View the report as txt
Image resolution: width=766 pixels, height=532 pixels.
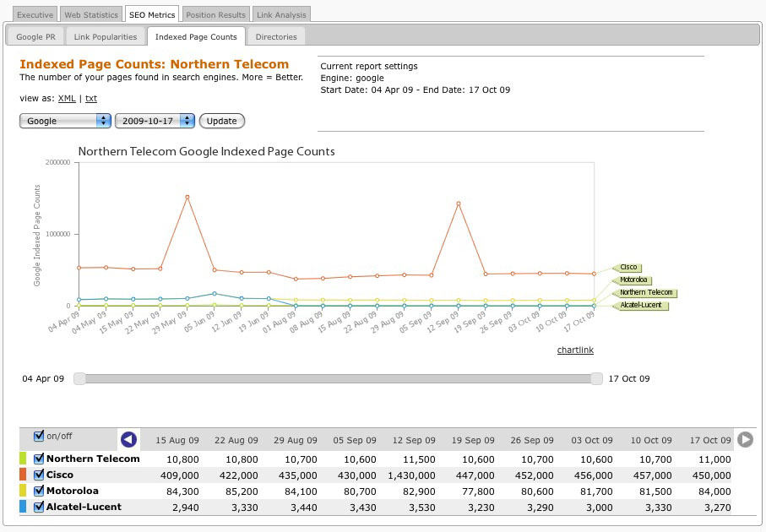coord(91,98)
